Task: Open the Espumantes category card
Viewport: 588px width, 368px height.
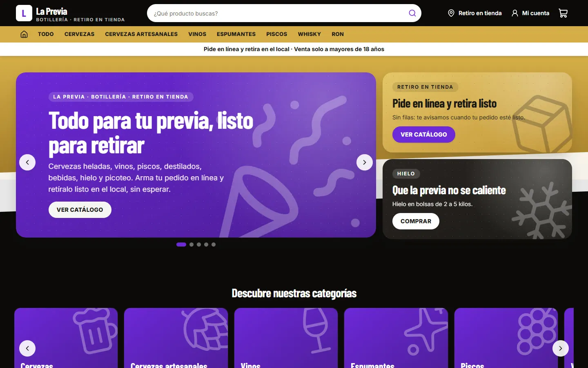Action: [x=396, y=338]
